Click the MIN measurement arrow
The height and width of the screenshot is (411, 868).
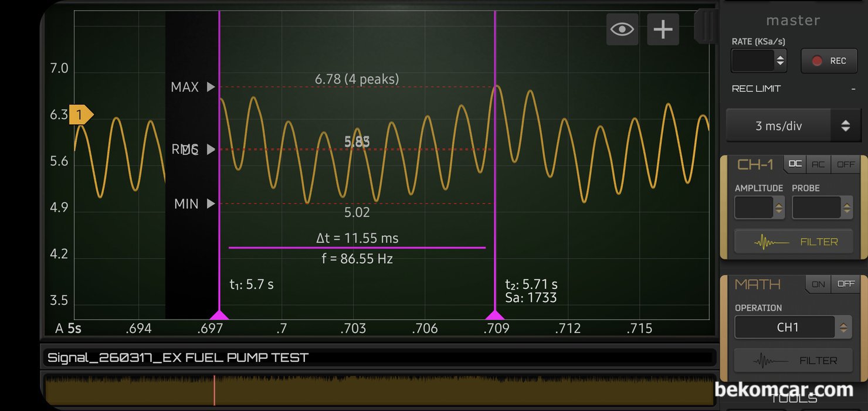click(211, 204)
